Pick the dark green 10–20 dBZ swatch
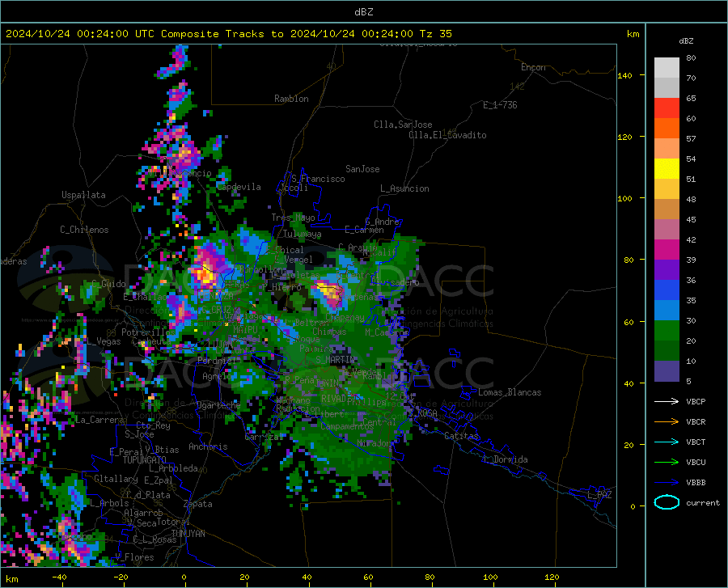Screen dimensions: 728x588 coord(667,351)
